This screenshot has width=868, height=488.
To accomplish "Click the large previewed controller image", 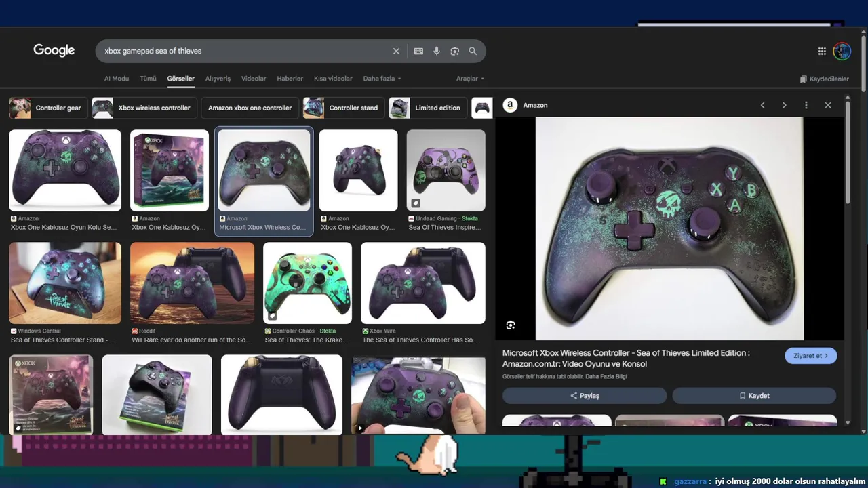I will [669, 228].
